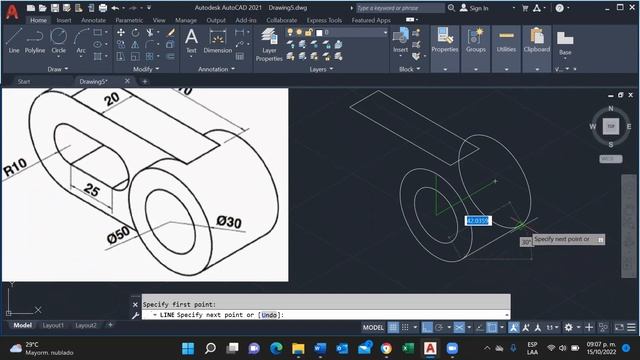The height and width of the screenshot is (360, 640).
Task: Open Layer Properties manager
Action: tap(269, 44)
